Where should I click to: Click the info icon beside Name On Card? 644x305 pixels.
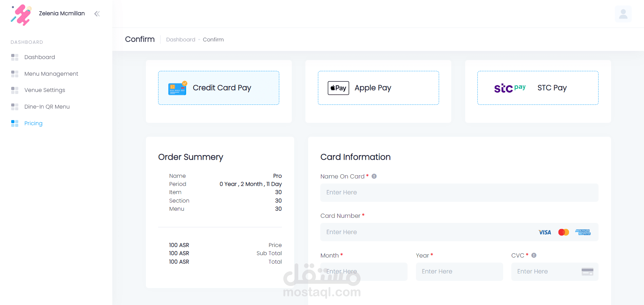(374, 176)
